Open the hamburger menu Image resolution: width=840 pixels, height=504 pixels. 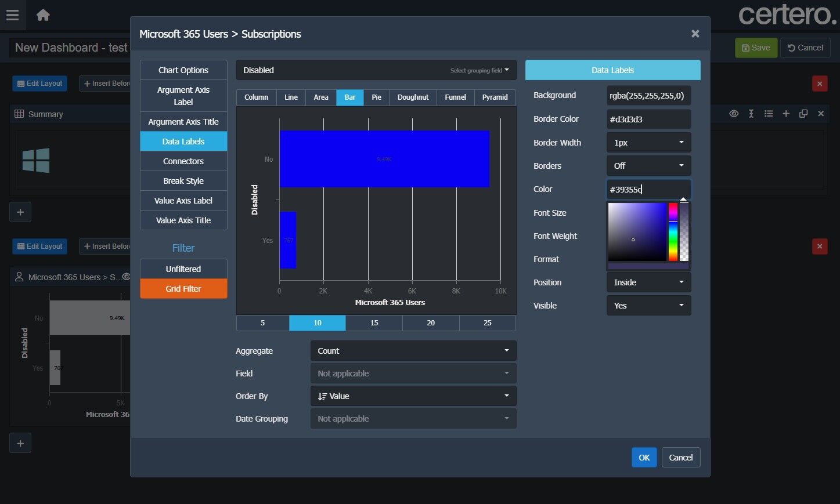pyautogui.click(x=12, y=15)
